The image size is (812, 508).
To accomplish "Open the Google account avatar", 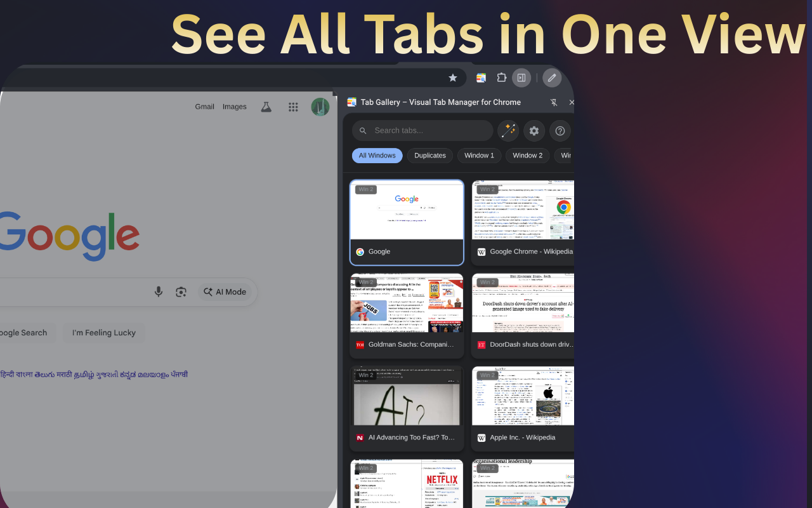I will [320, 107].
